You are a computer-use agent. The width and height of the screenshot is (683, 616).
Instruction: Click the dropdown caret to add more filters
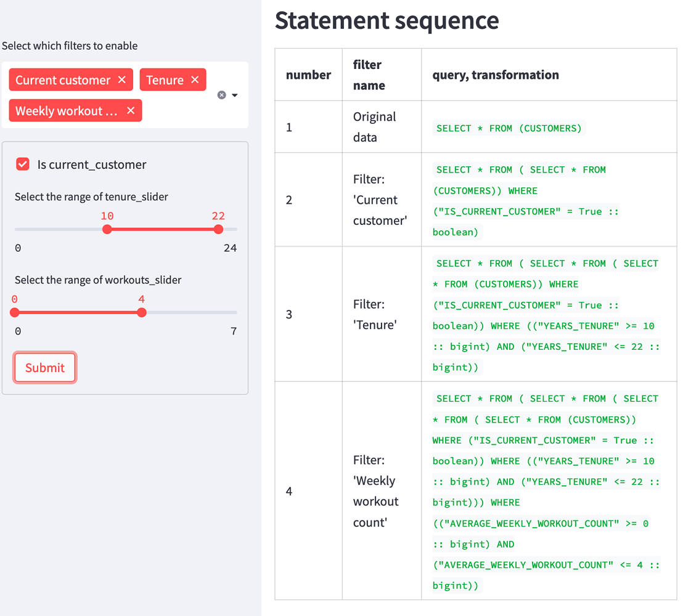click(x=234, y=95)
